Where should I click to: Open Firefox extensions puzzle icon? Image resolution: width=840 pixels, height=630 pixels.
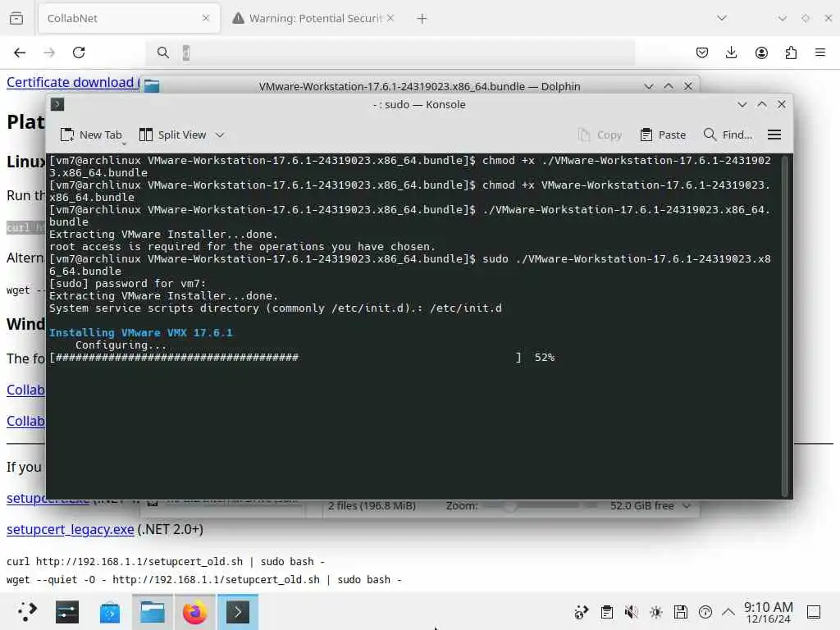click(x=791, y=52)
